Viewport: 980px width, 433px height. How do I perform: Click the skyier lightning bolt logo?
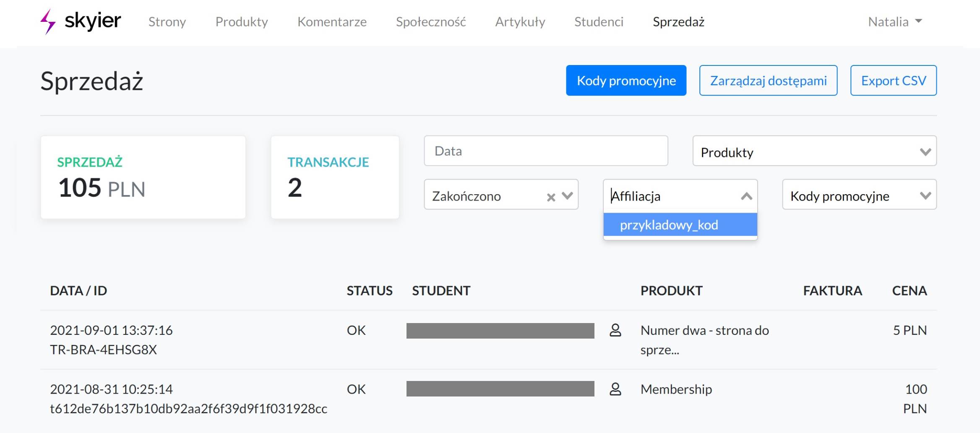(x=48, y=21)
